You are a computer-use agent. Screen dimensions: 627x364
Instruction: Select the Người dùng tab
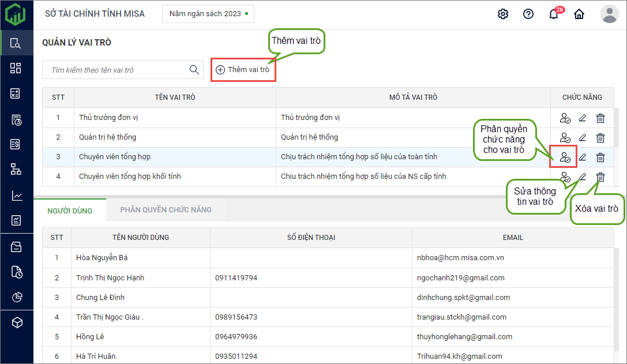click(x=70, y=211)
